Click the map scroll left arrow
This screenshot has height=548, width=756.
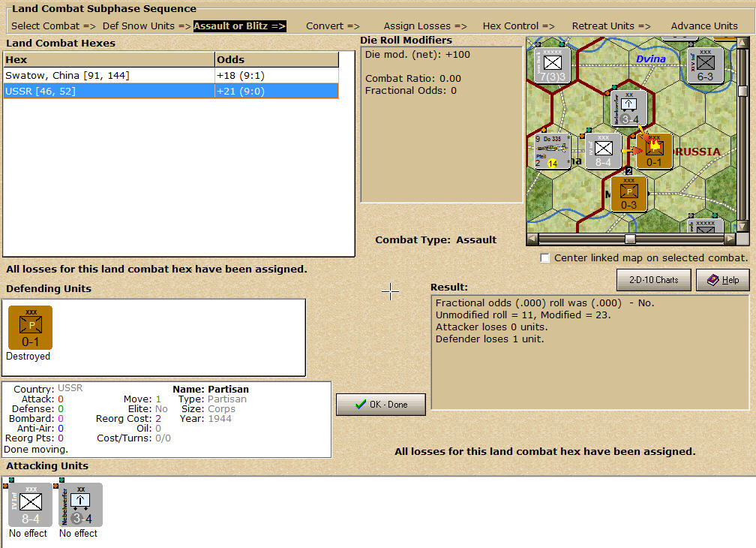coord(532,239)
